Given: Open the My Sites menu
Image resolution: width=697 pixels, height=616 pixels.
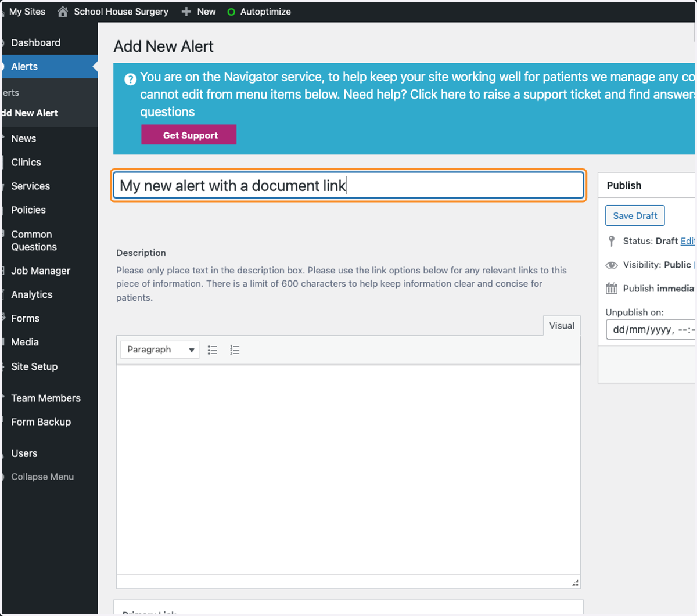Looking at the screenshot, I should (27, 12).
